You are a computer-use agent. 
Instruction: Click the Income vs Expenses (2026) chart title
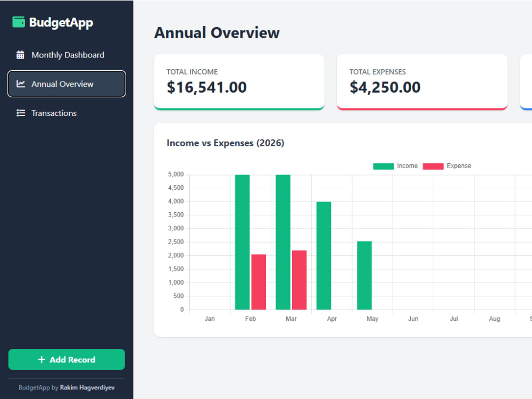[225, 143]
